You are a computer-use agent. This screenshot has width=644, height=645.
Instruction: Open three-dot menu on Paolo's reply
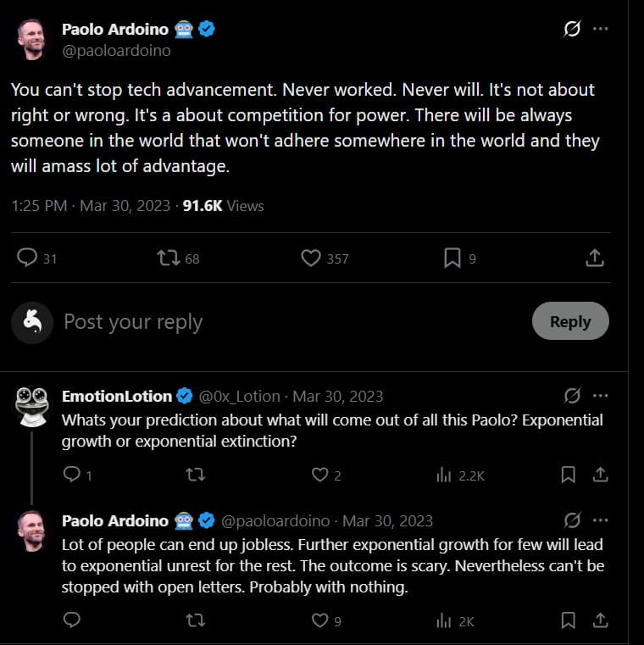601,520
